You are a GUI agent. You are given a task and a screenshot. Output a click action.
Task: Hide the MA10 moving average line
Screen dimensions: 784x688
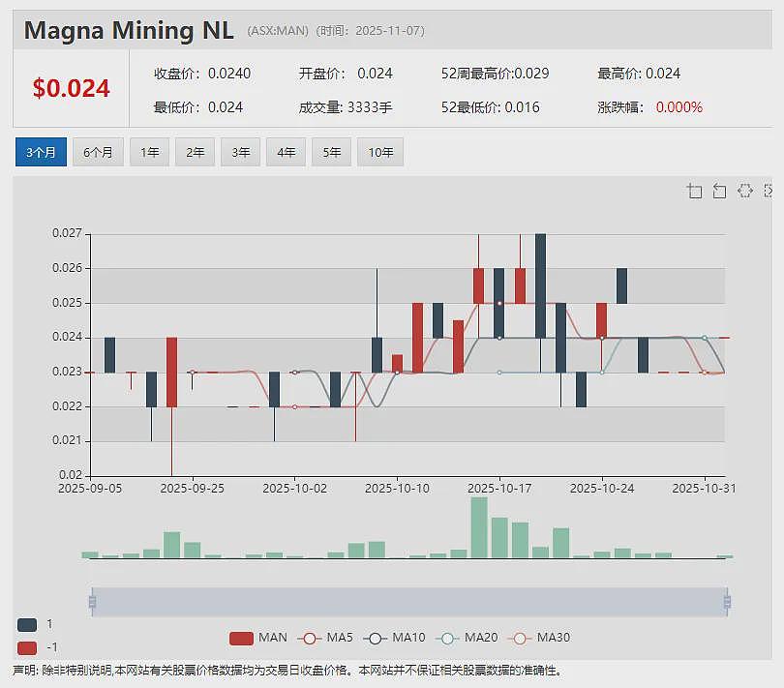coord(395,638)
